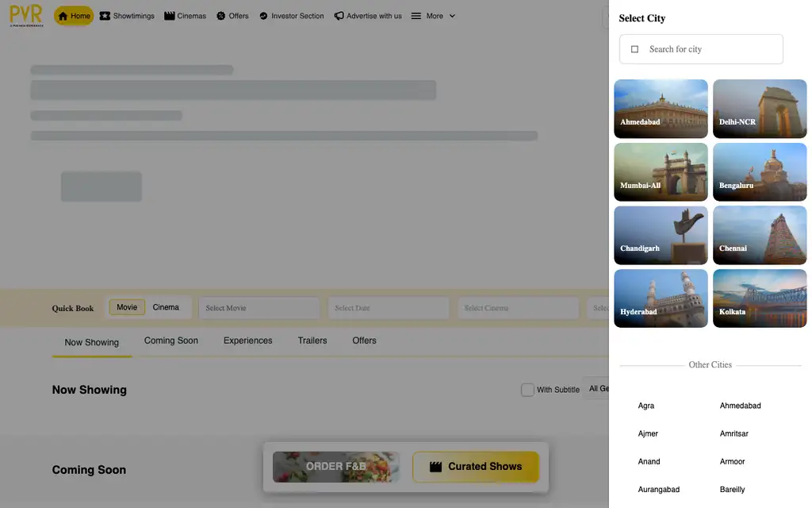Select Amritsar from Other Cities

coord(733,434)
